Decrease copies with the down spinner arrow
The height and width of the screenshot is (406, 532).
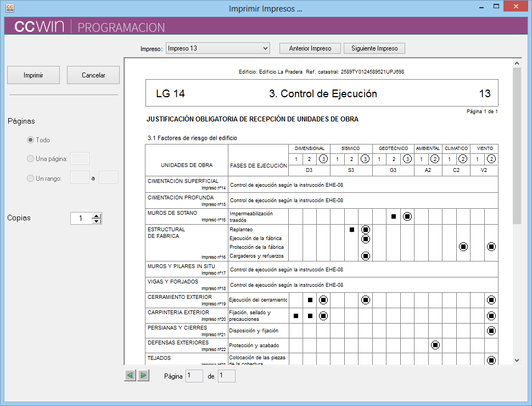(x=97, y=221)
